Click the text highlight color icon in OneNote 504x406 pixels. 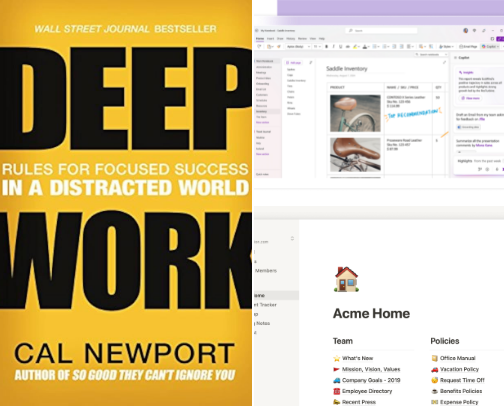tap(355, 47)
